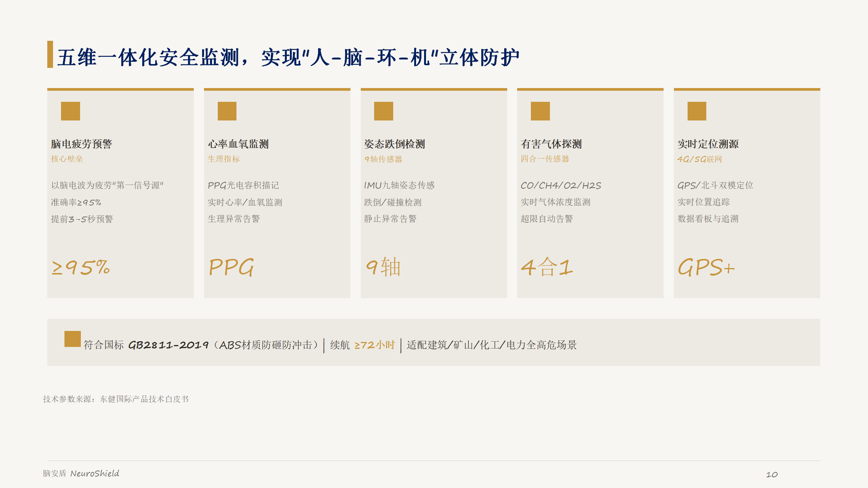Select the line CO/CH4/O2/H2S
This screenshot has height=488, width=868.
coord(561,185)
